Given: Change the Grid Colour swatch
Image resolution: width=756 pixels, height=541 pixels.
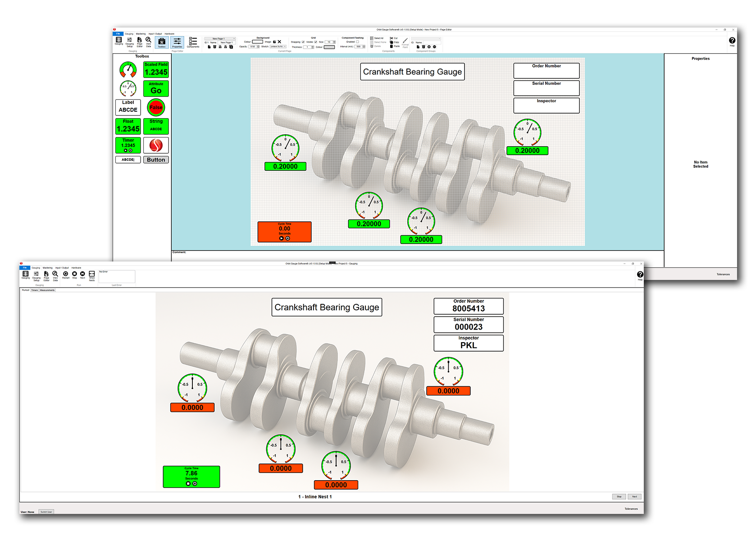Looking at the screenshot, I should pyautogui.click(x=329, y=47).
